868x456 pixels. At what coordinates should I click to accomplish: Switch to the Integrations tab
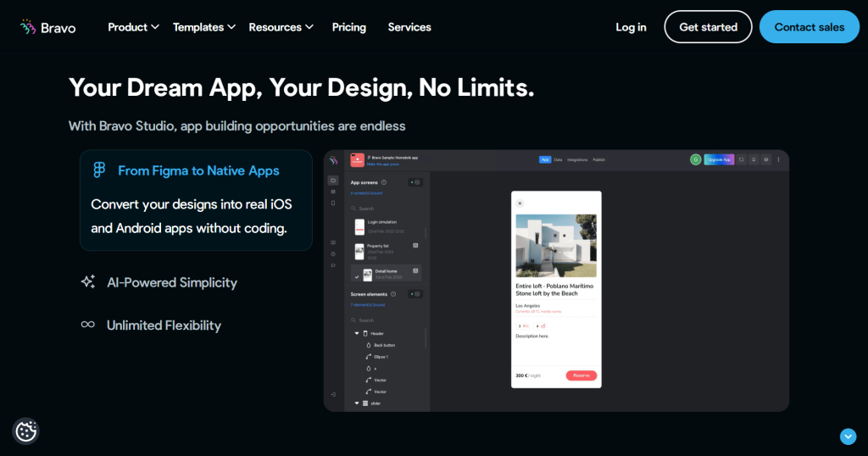[577, 159]
